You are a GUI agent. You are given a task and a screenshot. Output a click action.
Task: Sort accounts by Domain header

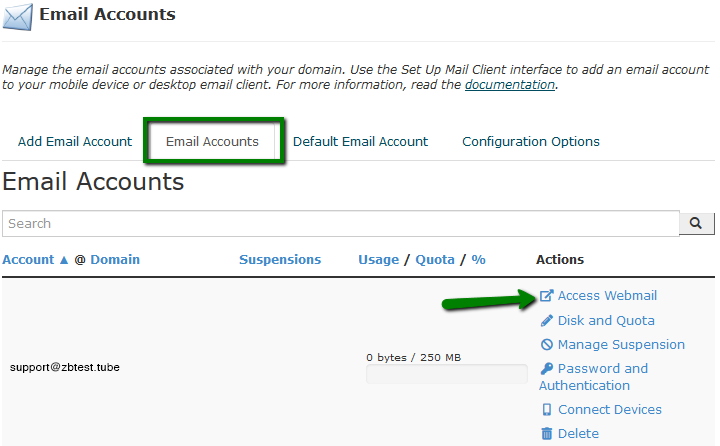coord(115,260)
